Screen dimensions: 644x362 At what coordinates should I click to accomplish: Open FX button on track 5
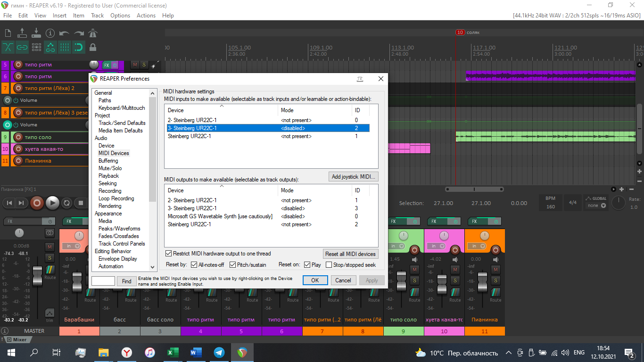(107, 65)
